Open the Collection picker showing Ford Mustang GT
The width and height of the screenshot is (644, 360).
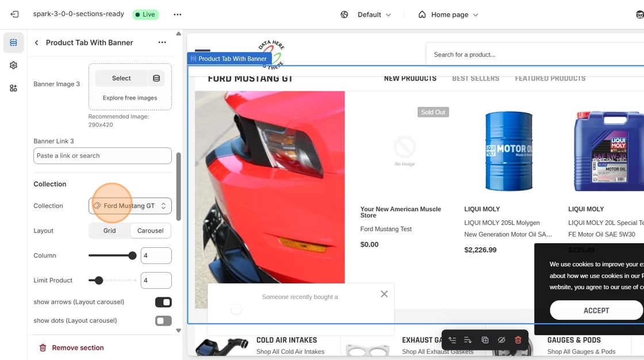(x=130, y=206)
